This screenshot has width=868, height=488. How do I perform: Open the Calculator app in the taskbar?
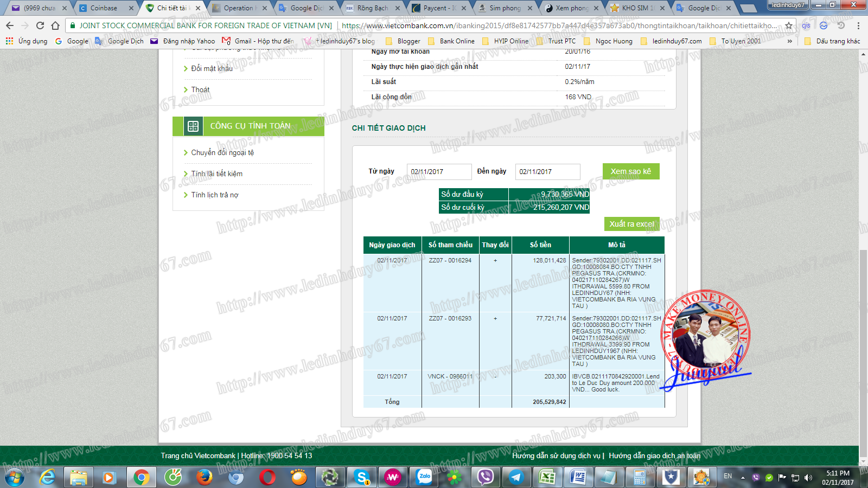coord(640,478)
